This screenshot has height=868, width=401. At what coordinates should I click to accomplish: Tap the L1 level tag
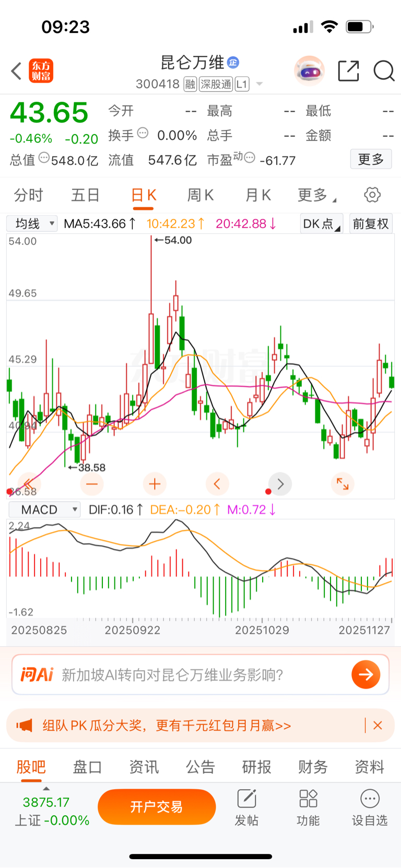(242, 84)
